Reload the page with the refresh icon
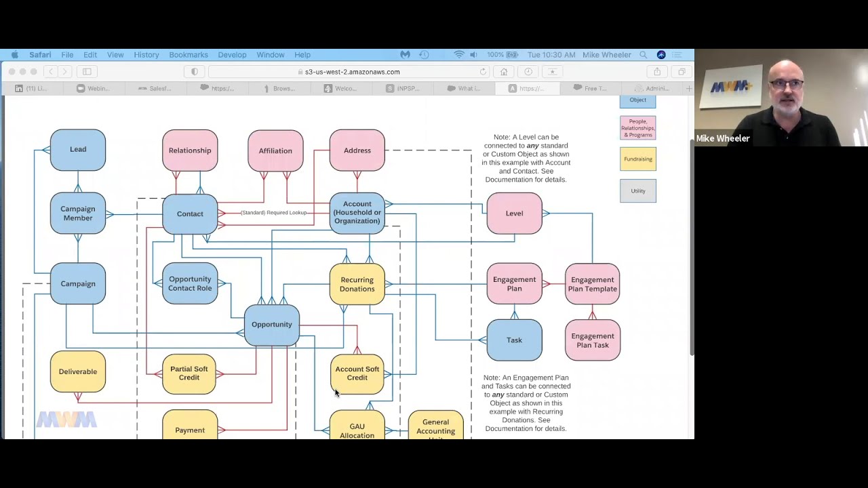 [x=483, y=72]
